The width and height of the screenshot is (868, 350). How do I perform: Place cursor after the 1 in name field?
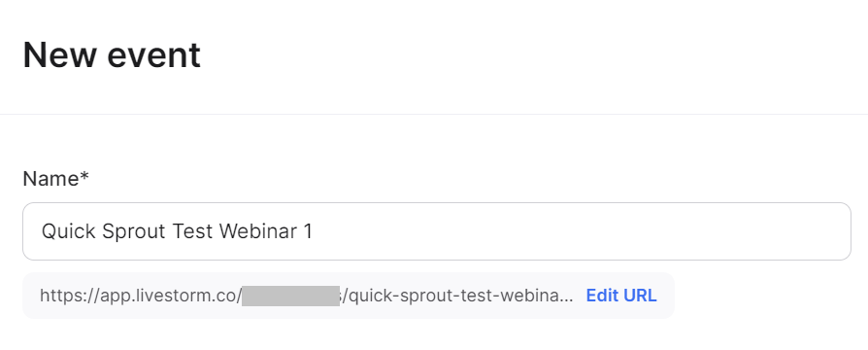tap(313, 231)
